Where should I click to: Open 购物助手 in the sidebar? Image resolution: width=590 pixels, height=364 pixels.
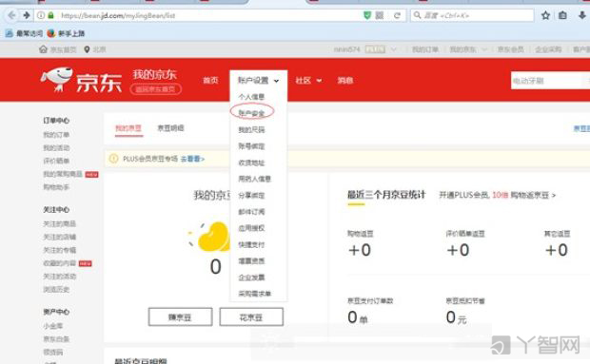(x=56, y=186)
